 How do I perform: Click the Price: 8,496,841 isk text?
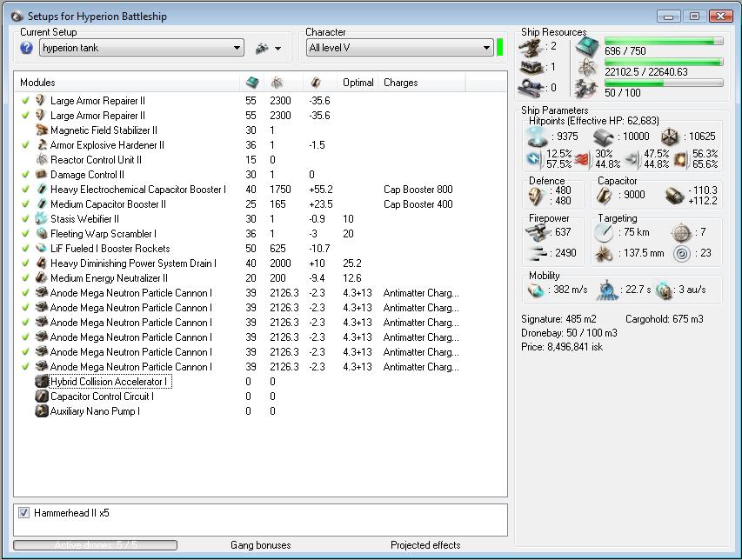click(562, 347)
